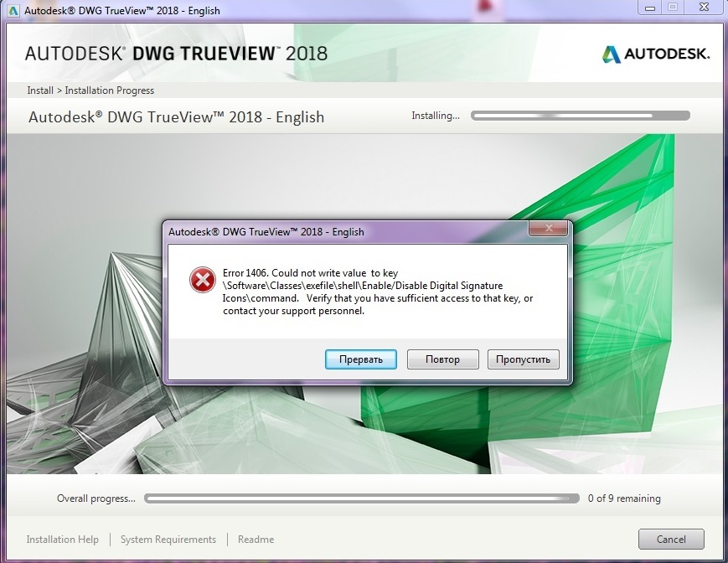Click the Overall progress bar
728x563 pixels.
tap(362, 498)
